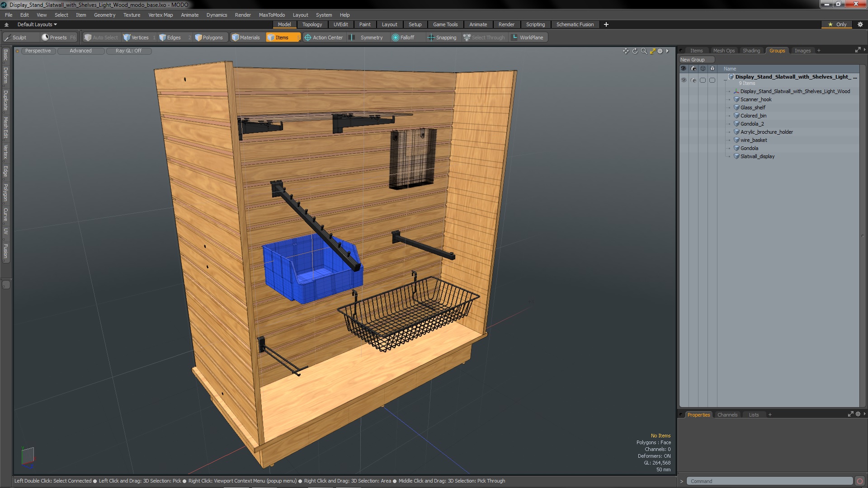This screenshot has height=488, width=868.
Task: Click the maximize viewport arrows icon
Action: (x=652, y=51)
